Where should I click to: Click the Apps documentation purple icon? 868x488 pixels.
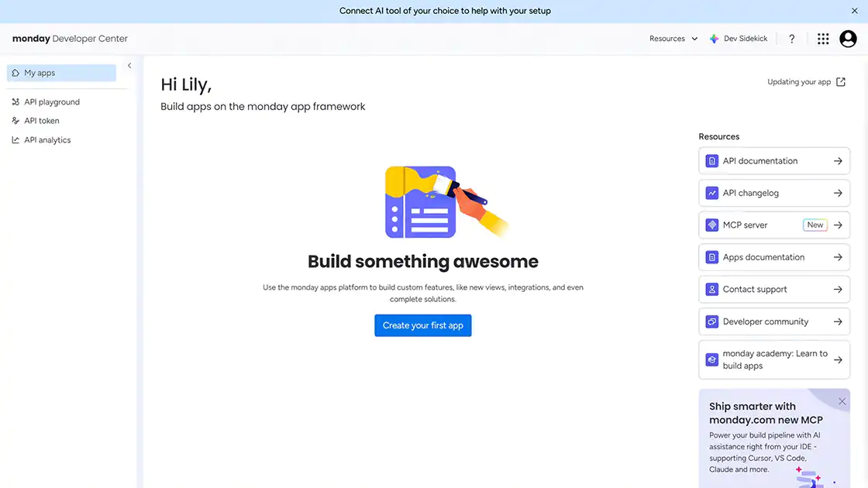pos(712,257)
